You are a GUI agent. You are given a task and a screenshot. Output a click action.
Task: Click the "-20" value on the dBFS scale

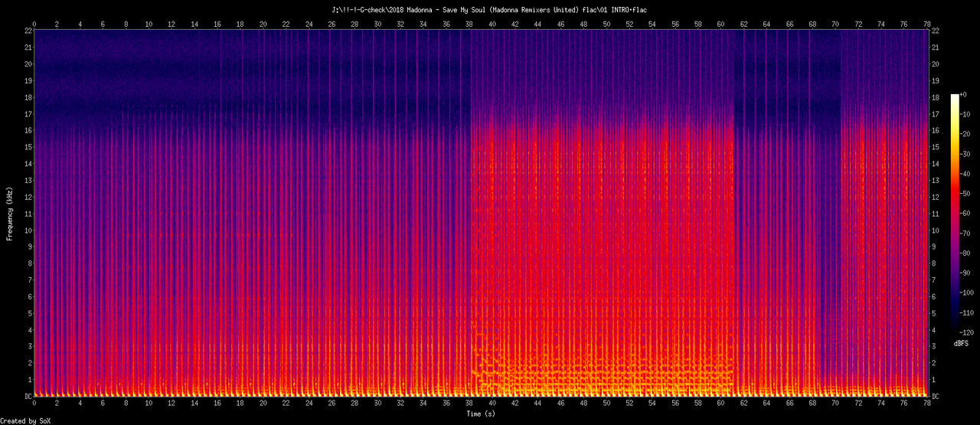965,134
